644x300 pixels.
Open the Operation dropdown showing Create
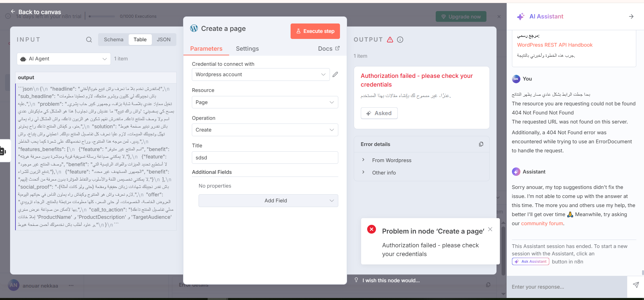pyautogui.click(x=265, y=130)
